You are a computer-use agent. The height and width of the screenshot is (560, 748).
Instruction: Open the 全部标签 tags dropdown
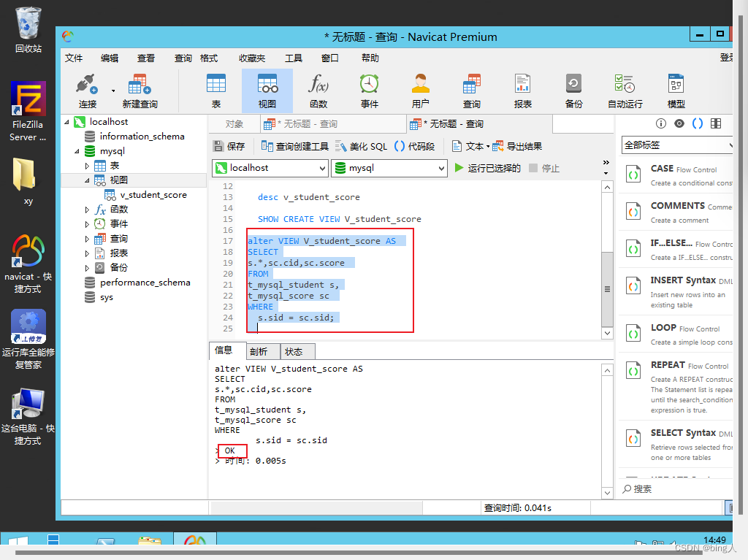point(677,145)
